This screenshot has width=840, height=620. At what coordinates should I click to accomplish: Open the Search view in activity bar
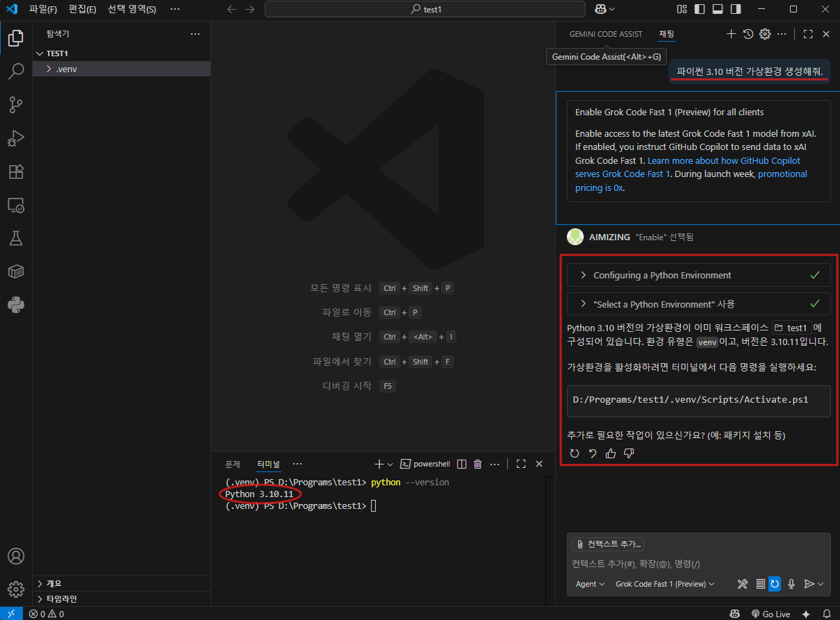16,72
